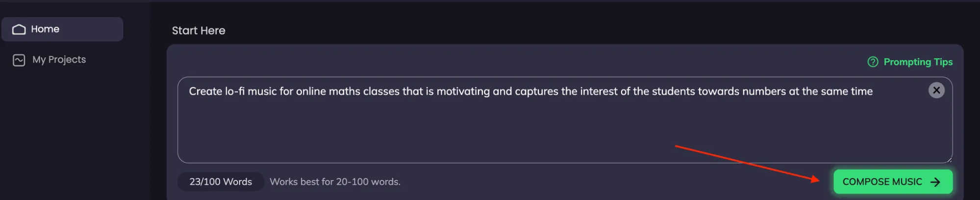This screenshot has height=200, width=980.
Task: Click the 'Start Here' heading
Action: (199, 30)
